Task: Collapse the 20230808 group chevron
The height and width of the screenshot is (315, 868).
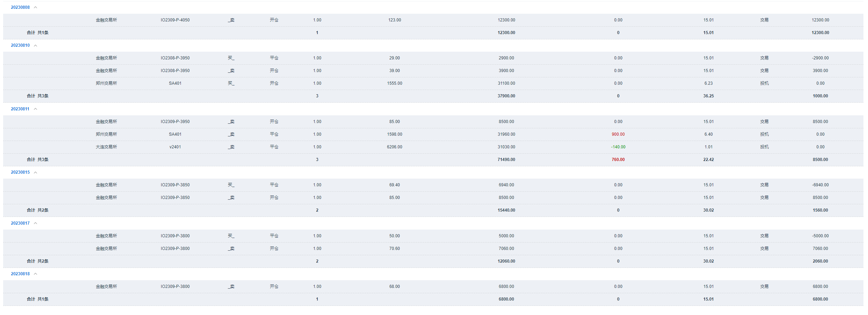Action: [x=35, y=7]
